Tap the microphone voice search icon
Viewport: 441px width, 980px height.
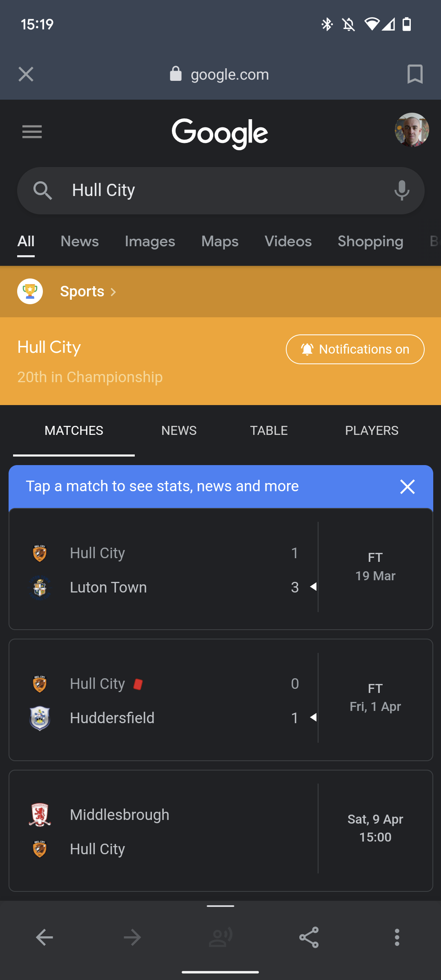pyautogui.click(x=402, y=191)
